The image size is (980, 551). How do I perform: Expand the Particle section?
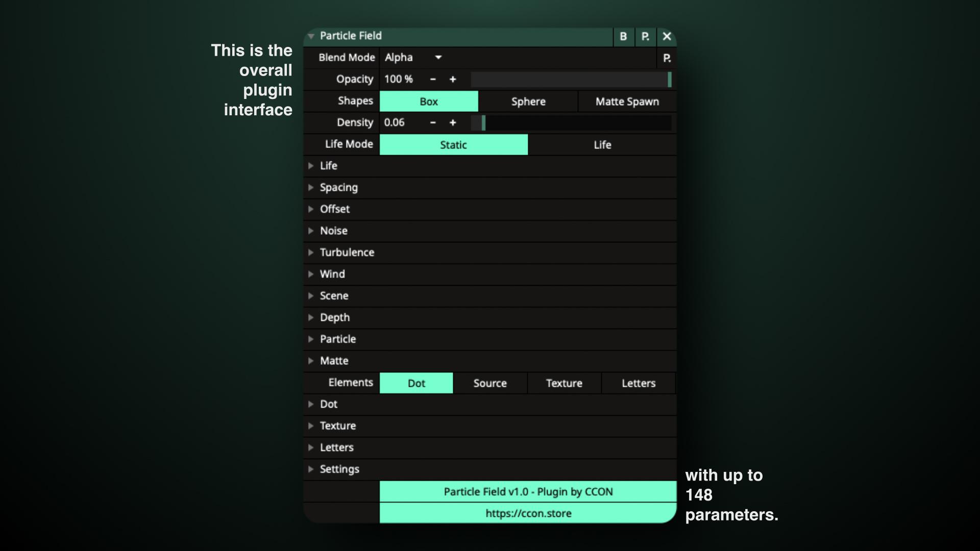coord(490,339)
